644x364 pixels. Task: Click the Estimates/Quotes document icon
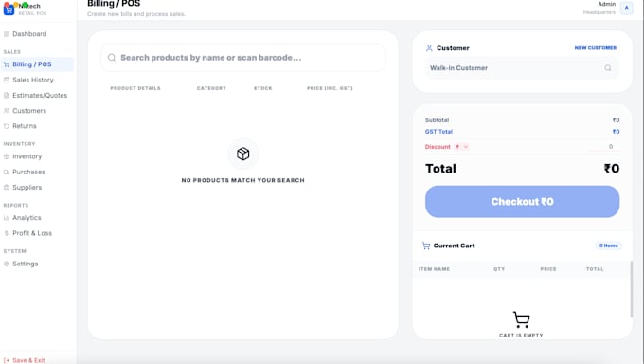tap(7, 96)
